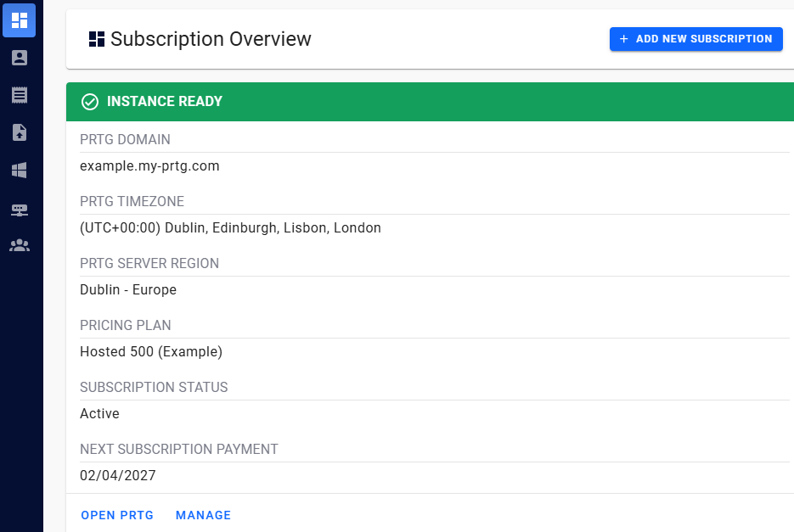Click the Open PRTG link
This screenshot has width=794, height=532.
[117, 515]
